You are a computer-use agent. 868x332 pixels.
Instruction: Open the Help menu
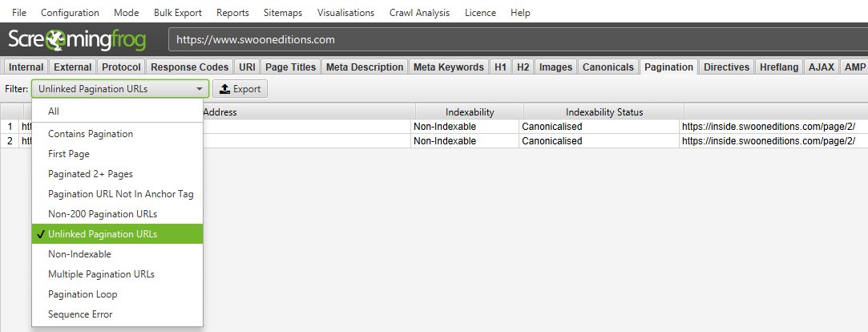[x=520, y=12]
